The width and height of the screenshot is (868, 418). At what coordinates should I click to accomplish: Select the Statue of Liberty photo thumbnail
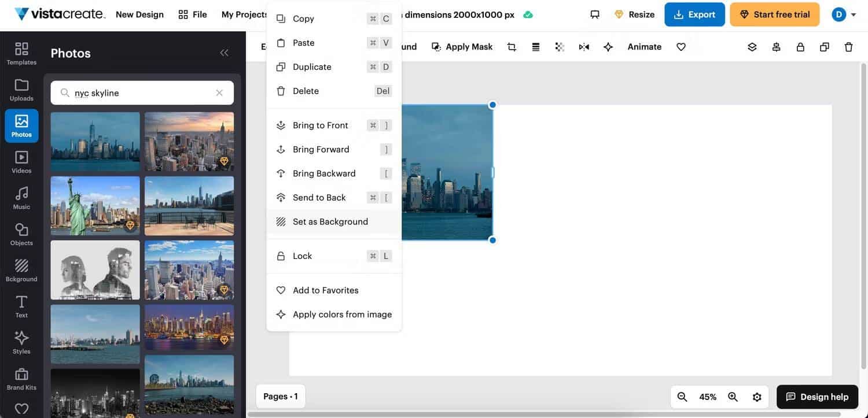(95, 206)
